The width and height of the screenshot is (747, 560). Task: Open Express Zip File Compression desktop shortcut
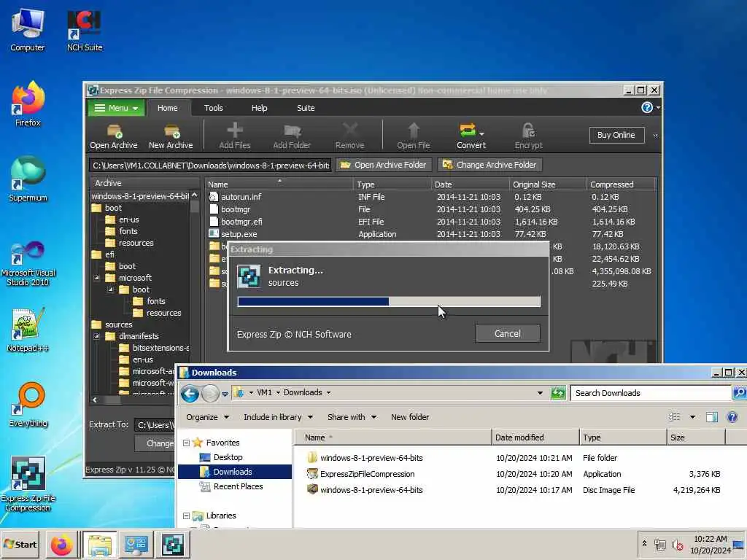28,484
